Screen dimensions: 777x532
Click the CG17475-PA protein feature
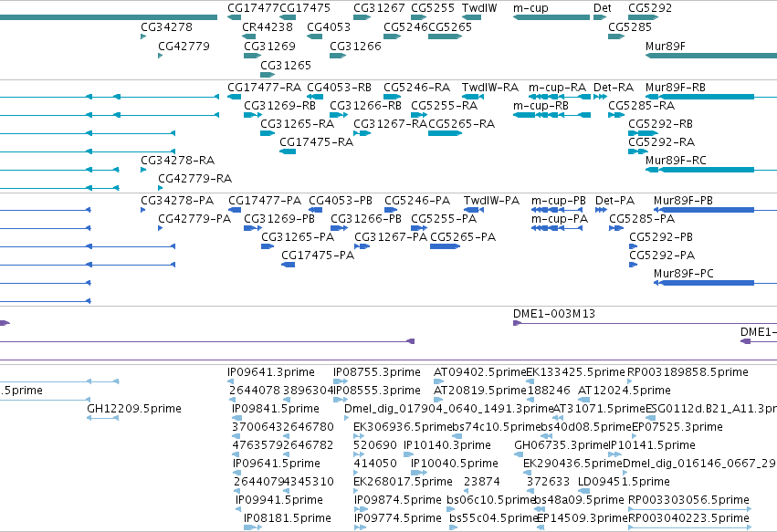tap(288, 265)
